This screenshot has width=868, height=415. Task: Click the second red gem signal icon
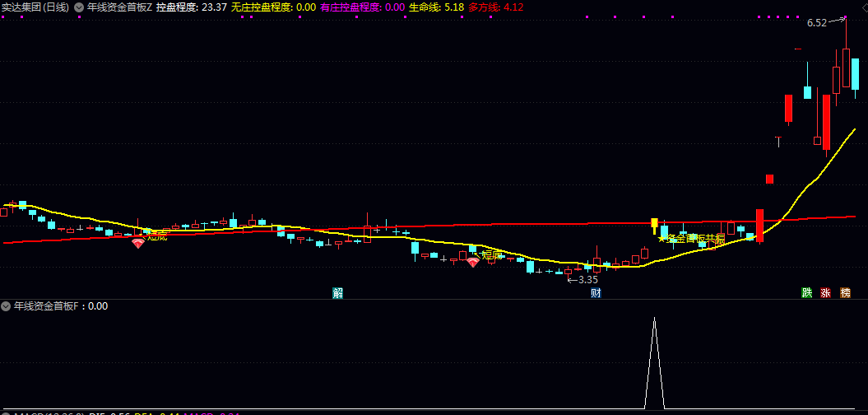click(473, 262)
